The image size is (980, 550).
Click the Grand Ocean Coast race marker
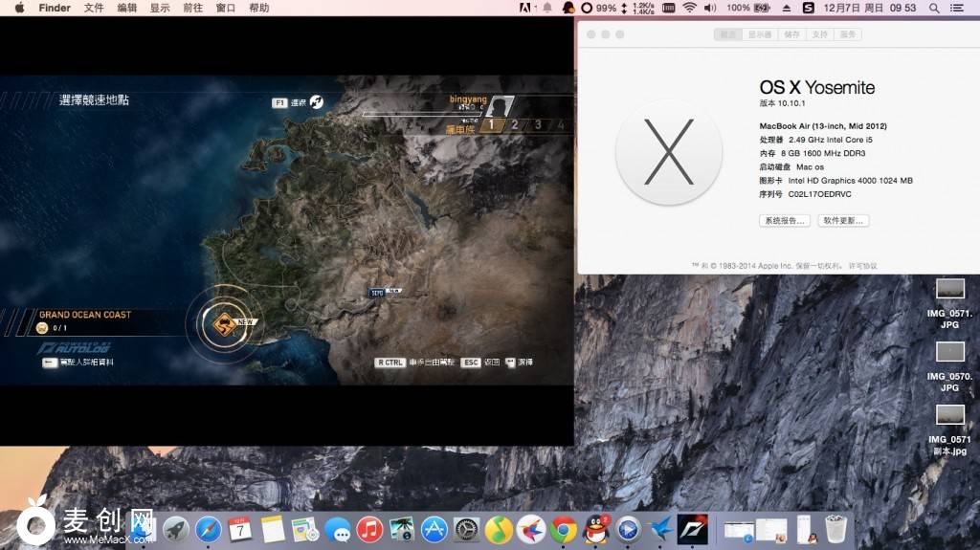coord(224,324)
